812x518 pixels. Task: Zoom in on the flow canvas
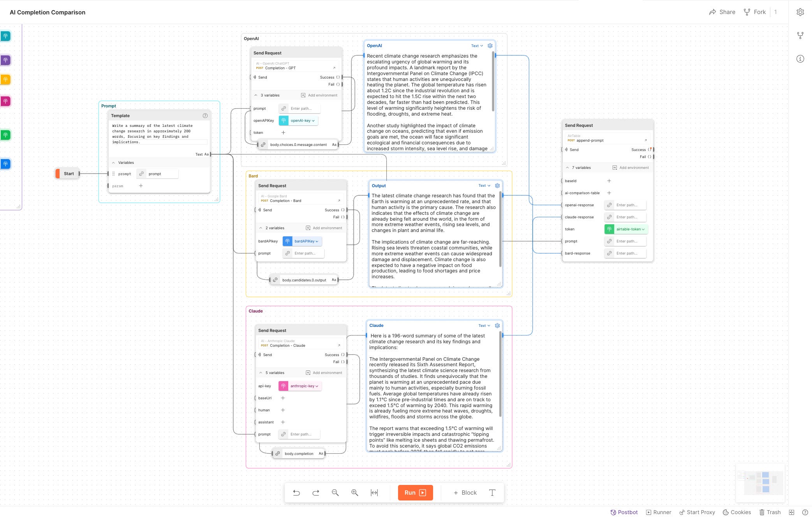pyautogui.click(x=354, y=492)
